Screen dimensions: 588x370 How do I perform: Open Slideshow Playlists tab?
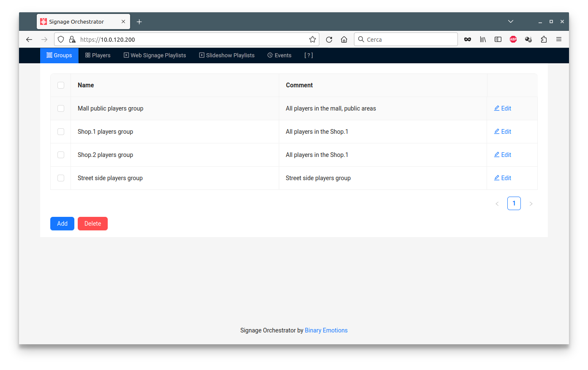coord(227,55)
